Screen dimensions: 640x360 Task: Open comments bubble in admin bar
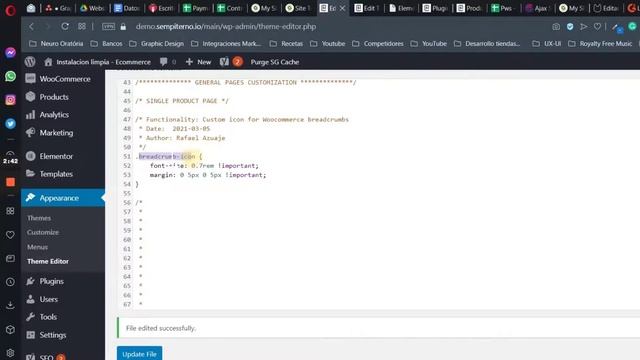click(x=168, y=62)
